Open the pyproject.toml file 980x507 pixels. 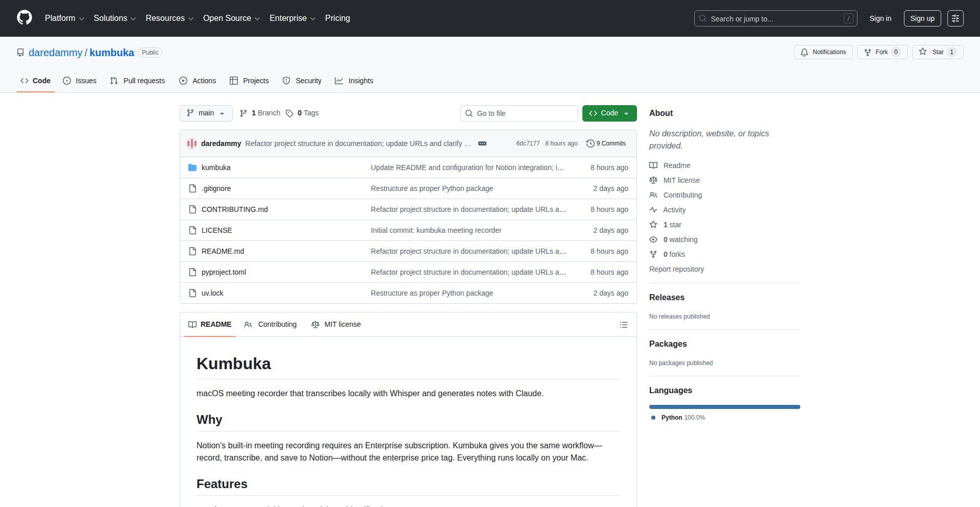224,272
